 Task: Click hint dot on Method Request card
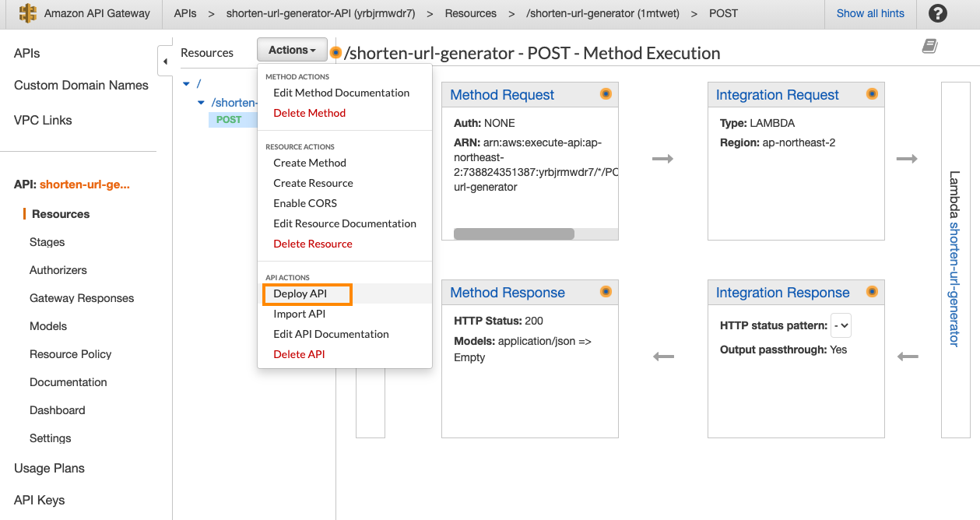pos(606,94)
